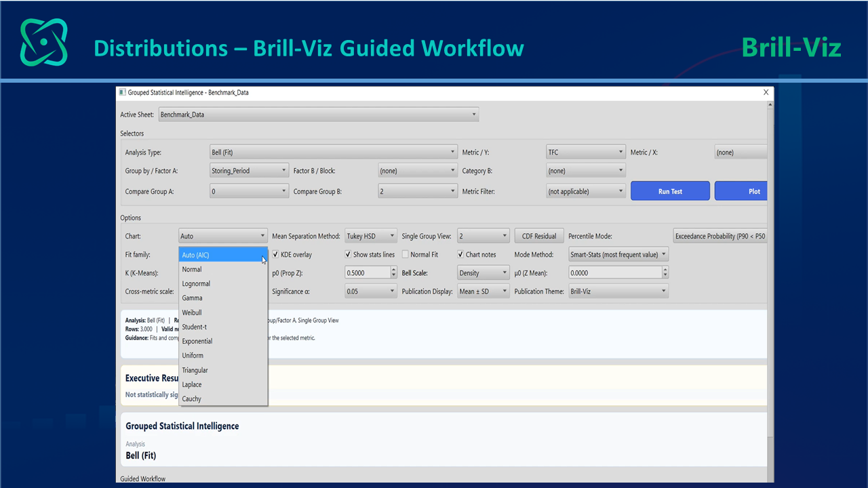868x488 pixels.
Task: Open the Active Sheet Benchmark_Data dropdown
Action: coord(319,115)
